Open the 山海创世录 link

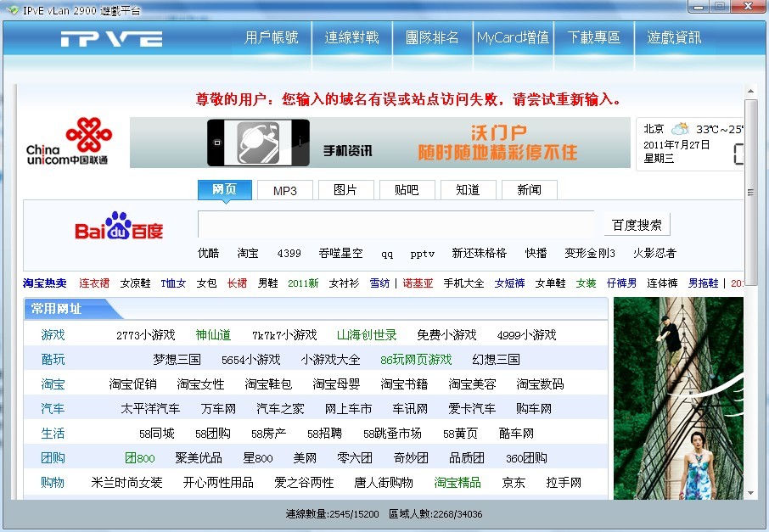click(x=367, y=335)
